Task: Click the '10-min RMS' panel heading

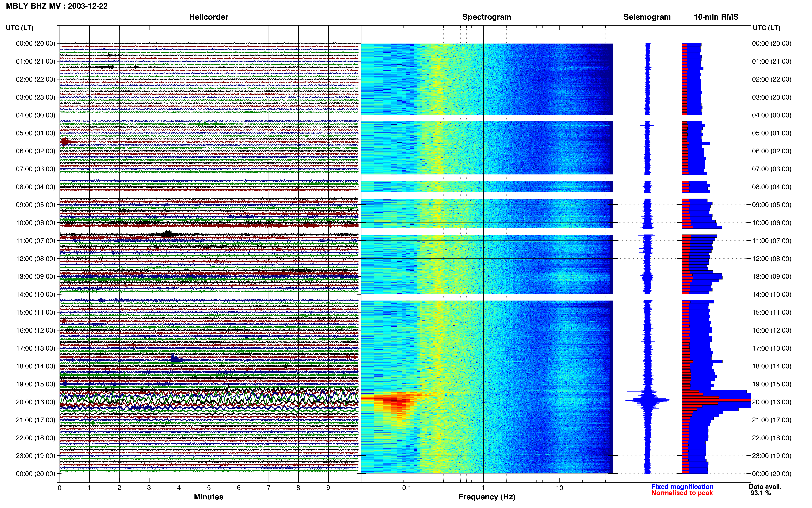Action: (716, 17)
